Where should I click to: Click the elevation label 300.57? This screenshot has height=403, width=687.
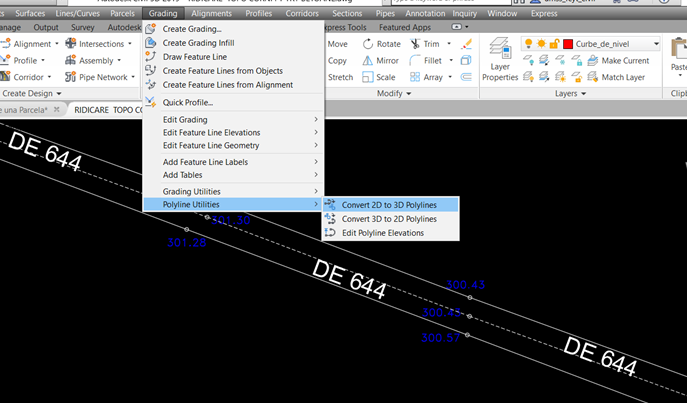440,337
